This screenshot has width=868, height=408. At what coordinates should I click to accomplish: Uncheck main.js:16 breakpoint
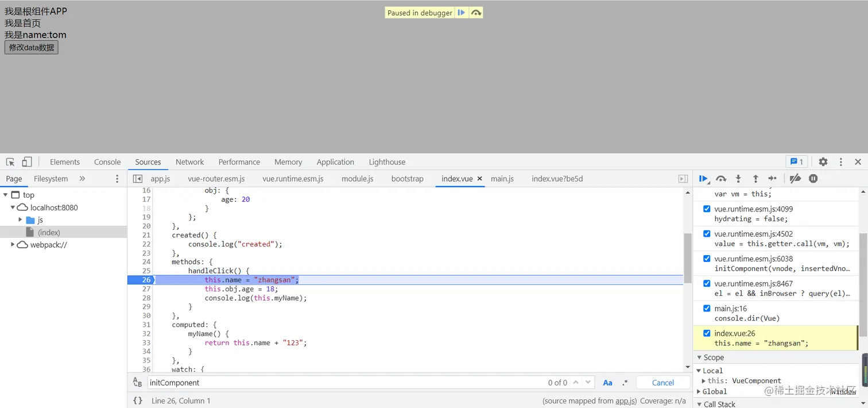(707, 308)
